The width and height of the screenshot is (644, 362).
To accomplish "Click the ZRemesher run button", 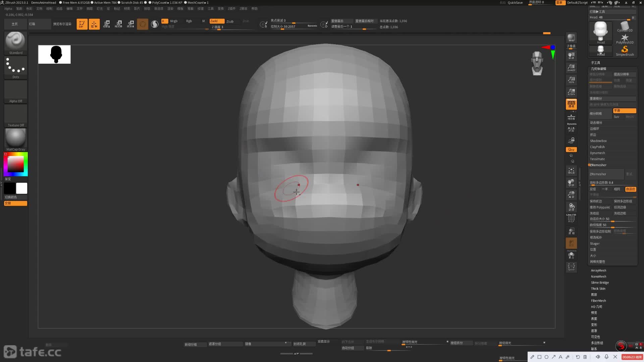I will (x=606, y=174).
